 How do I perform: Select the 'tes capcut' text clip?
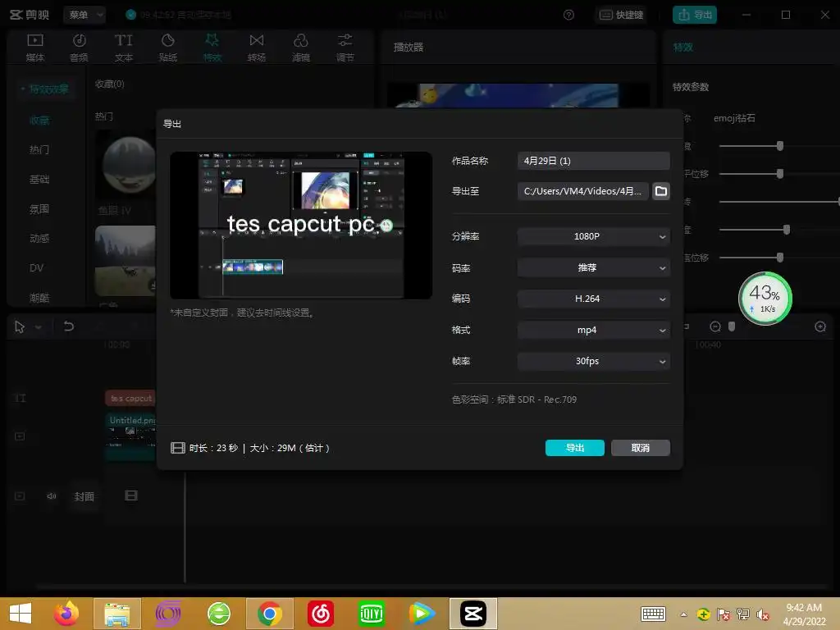tap(130, 398)
